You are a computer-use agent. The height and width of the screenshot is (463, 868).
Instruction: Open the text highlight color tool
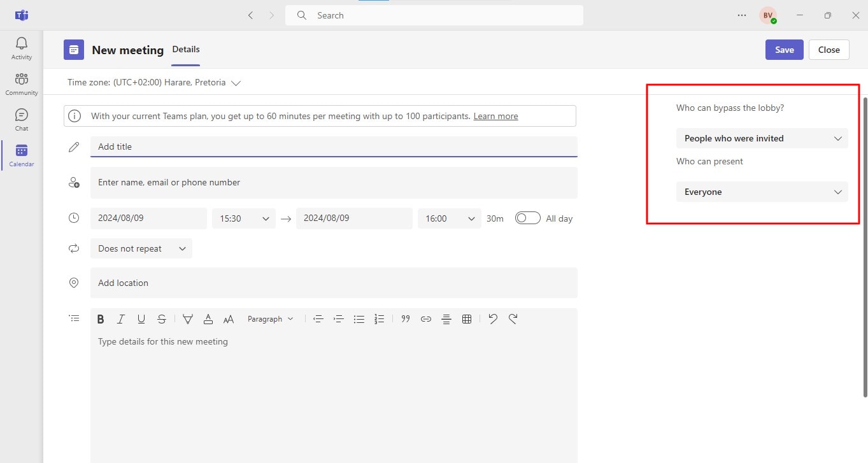188,319
